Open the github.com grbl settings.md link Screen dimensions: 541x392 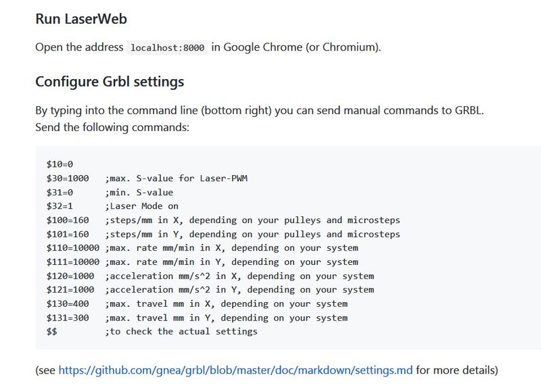(235, 370)
